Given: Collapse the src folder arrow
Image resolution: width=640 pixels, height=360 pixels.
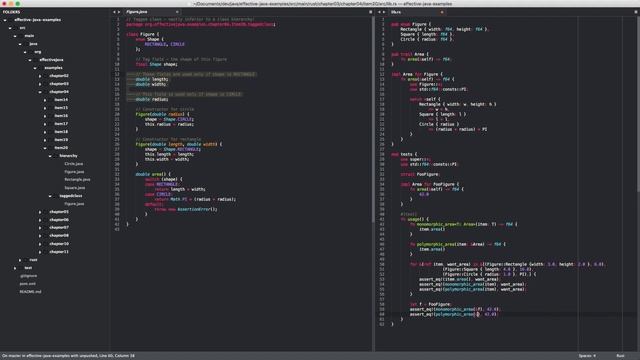Looking at the screenshot, I should pyautogui.click(x=10, y=28).
